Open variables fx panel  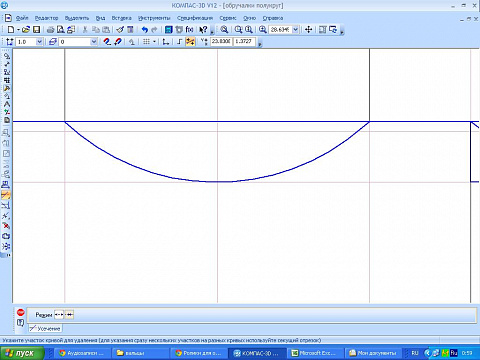(189, 30)
